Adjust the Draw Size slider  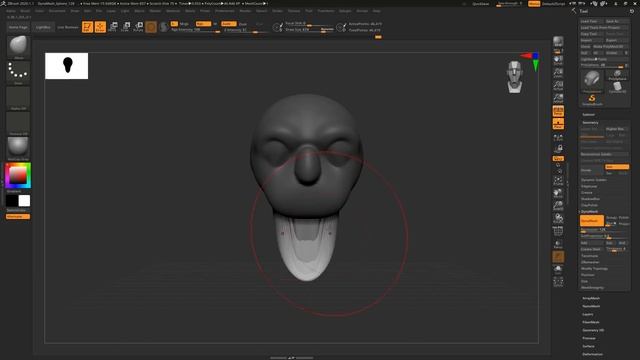pos(309,30)
